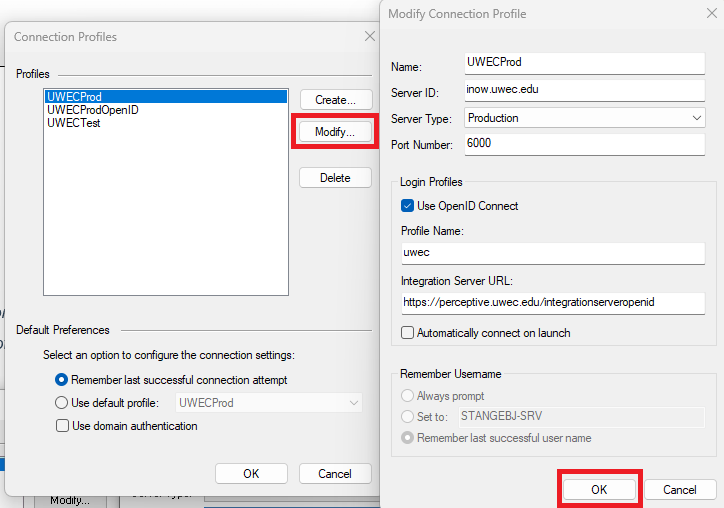
Task: Cancel the Modify Connection Profile dialog
Action: (x=680, y=490)
